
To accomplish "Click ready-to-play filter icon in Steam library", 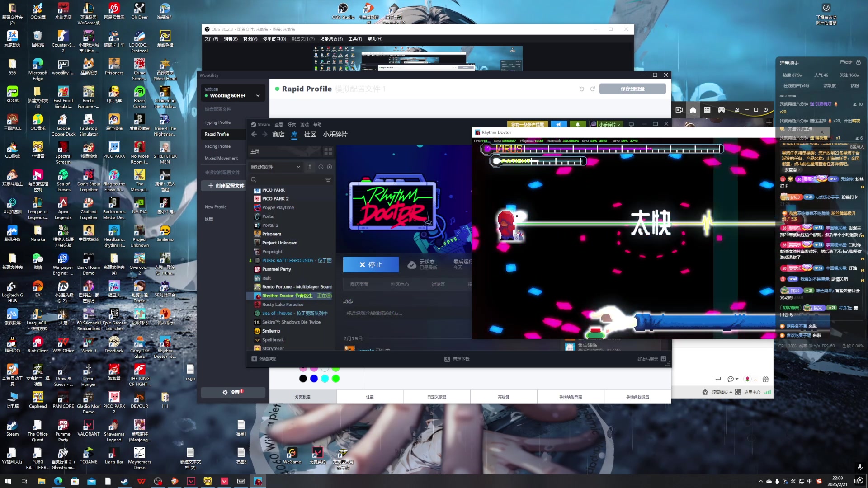I will tap(330, 167).
